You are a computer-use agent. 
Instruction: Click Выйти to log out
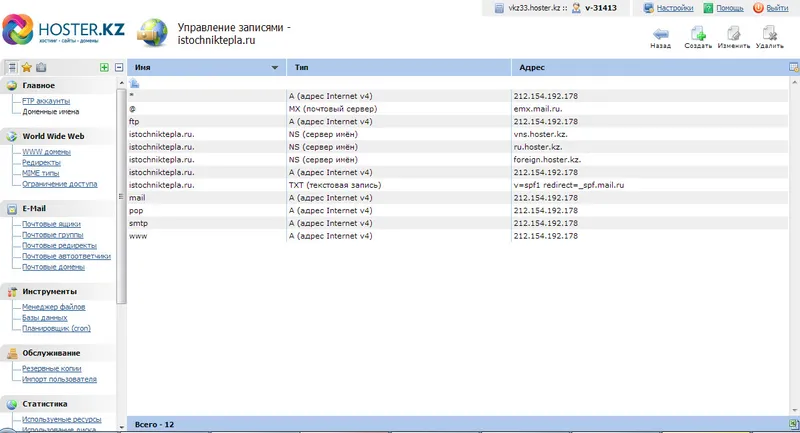coord(777,8)
